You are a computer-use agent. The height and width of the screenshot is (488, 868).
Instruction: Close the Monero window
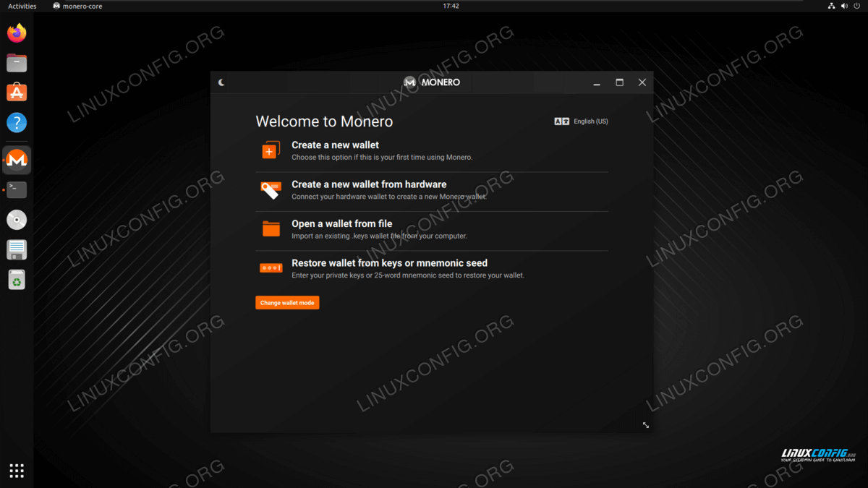pos(642,82)
